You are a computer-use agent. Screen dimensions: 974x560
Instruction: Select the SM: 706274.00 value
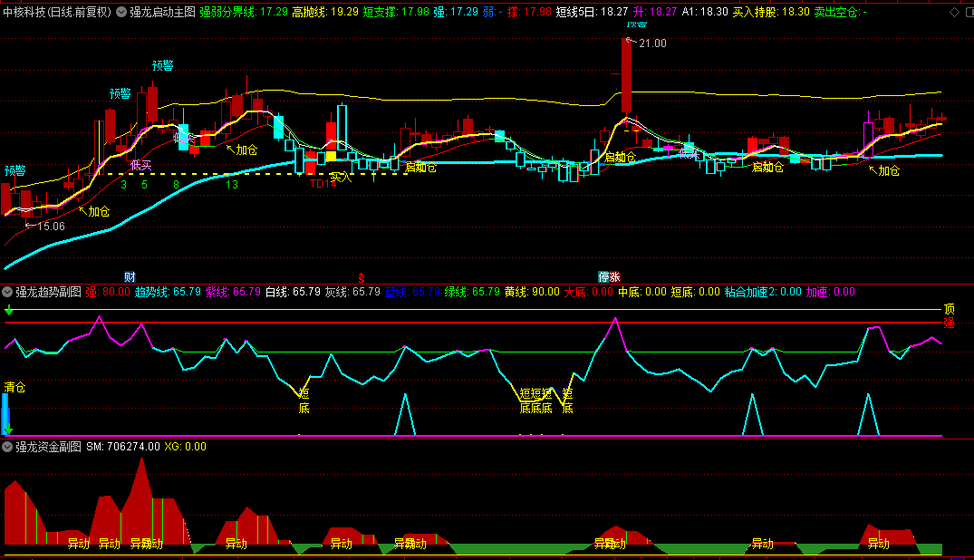click(x=123, y=446)
